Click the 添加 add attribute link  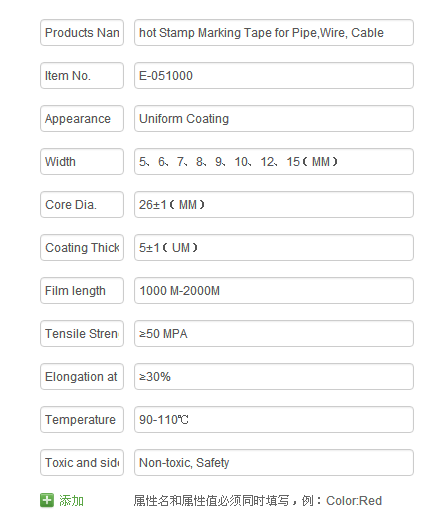(71, 500)
